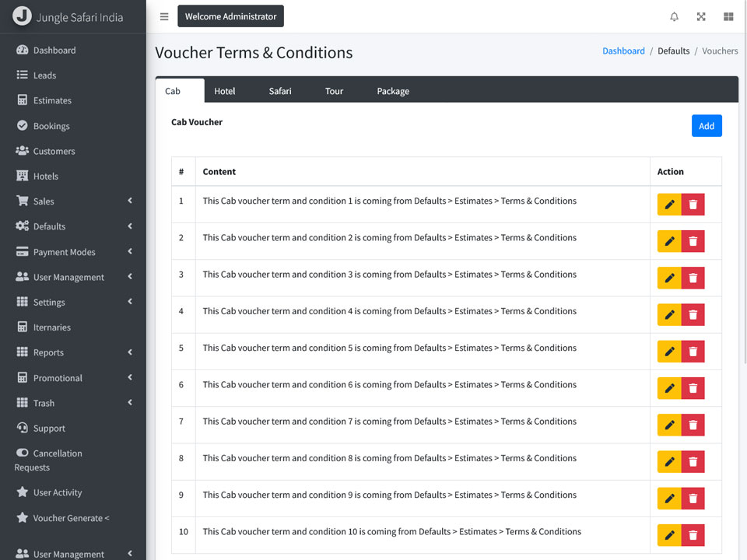Toggle fullscreen expand icon
The image size is (747, 560).
pyautogui.click(x=701, y=16)
